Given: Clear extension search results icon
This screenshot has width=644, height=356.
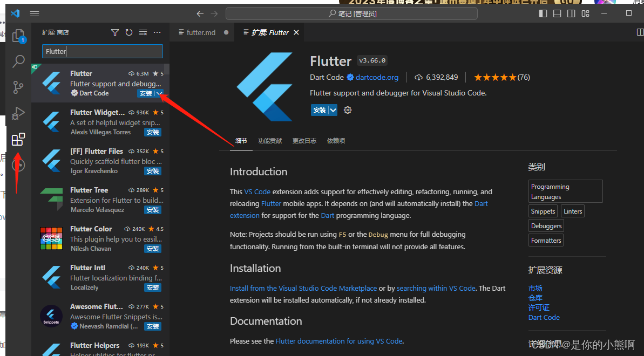Looking at the screenshot, I should click(143, 32).
